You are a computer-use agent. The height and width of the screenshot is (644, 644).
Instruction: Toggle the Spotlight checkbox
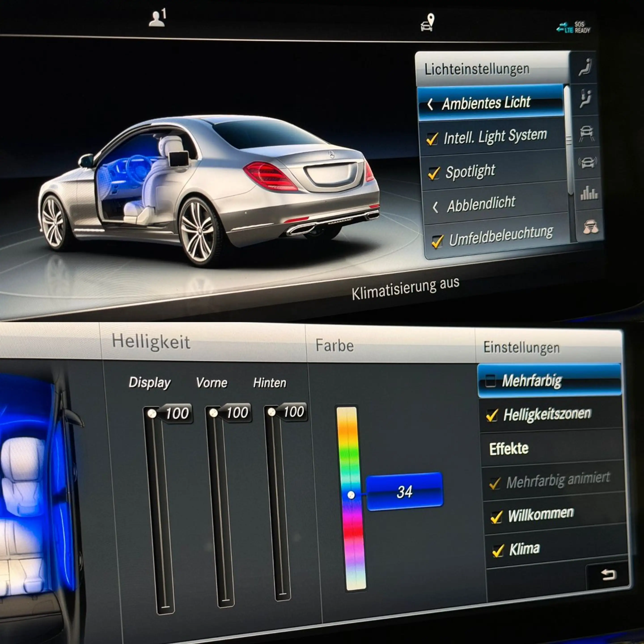[434, 173]
